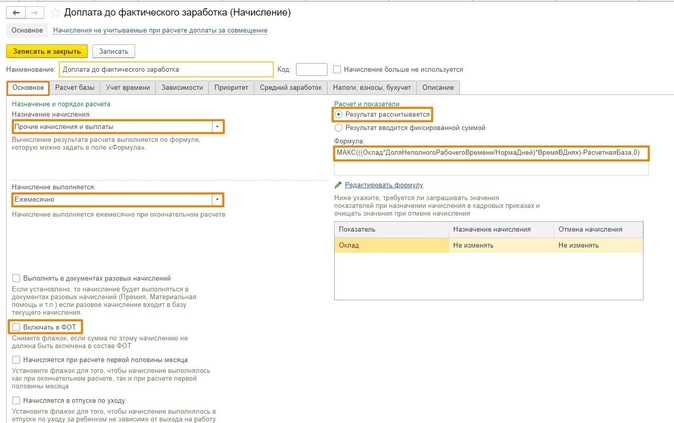Image resolution: width=674 pixels, height=423 pixels.
Task: Click the Наименование text field
Action: [x=165, y=70]
